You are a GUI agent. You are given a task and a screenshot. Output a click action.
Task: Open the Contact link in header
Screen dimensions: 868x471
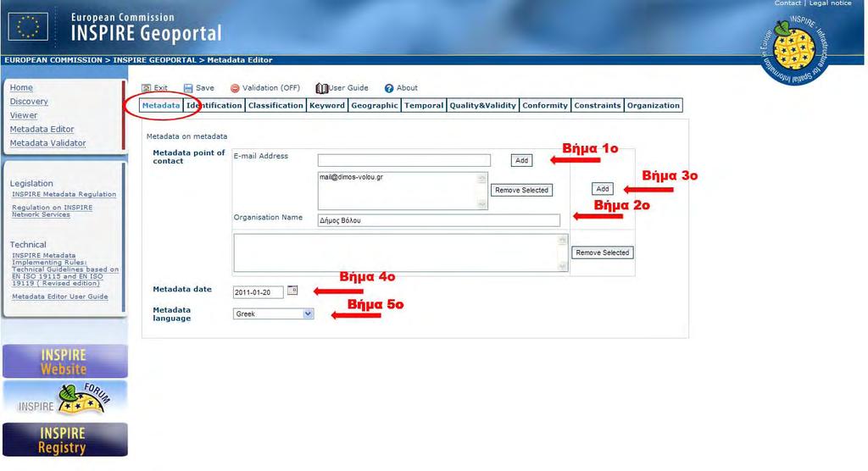click(787, 3)
